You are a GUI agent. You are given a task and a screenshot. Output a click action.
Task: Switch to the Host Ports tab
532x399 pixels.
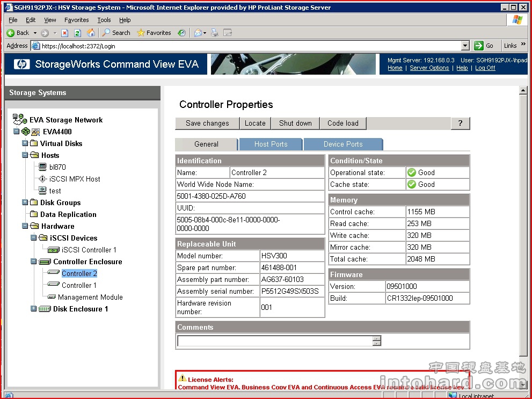click(x=271, y=144)
